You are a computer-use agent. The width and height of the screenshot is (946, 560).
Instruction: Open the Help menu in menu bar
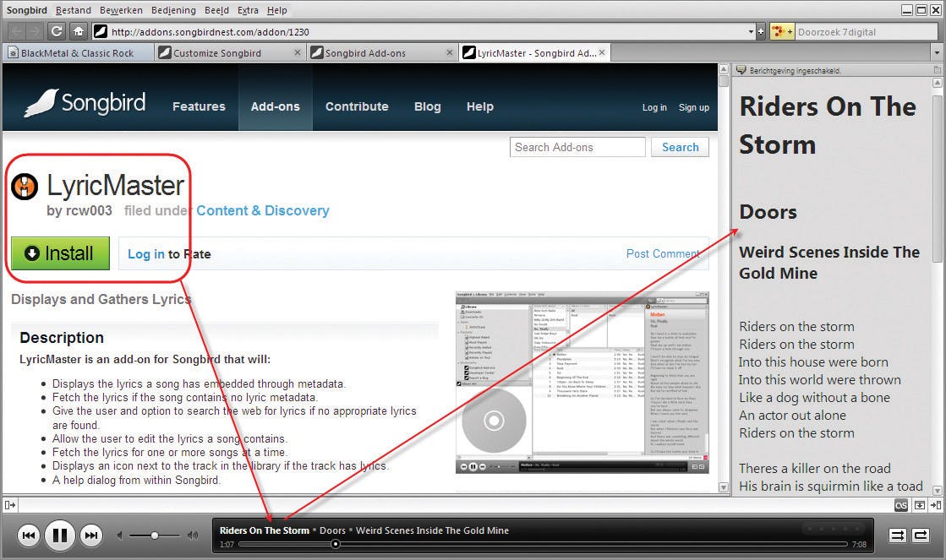coord(277,10)
